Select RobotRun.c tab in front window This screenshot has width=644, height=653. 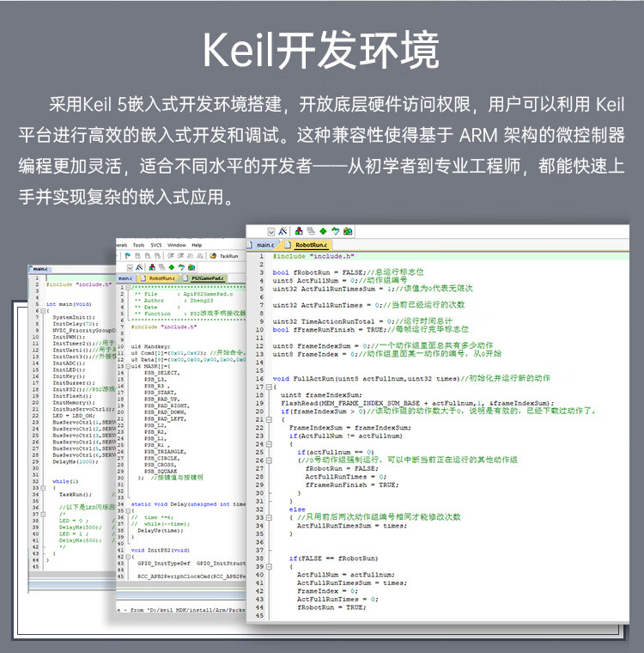[311, 245]
